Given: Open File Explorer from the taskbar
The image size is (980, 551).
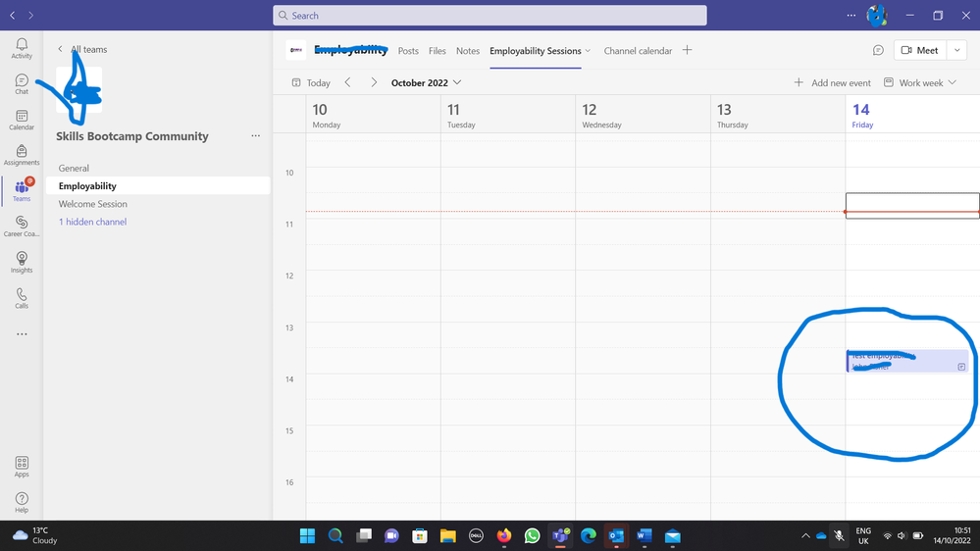Looking at the screenshot, I should coord(447,536).
